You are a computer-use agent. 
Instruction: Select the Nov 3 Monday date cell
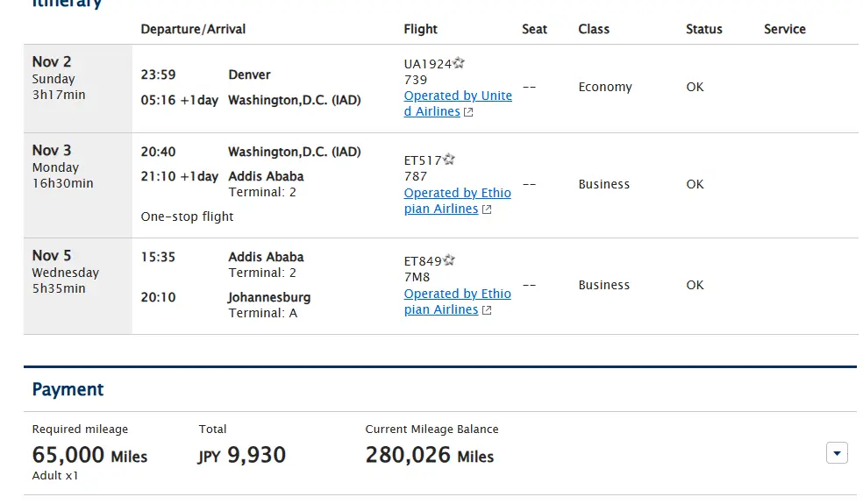(x=77, y=186)
